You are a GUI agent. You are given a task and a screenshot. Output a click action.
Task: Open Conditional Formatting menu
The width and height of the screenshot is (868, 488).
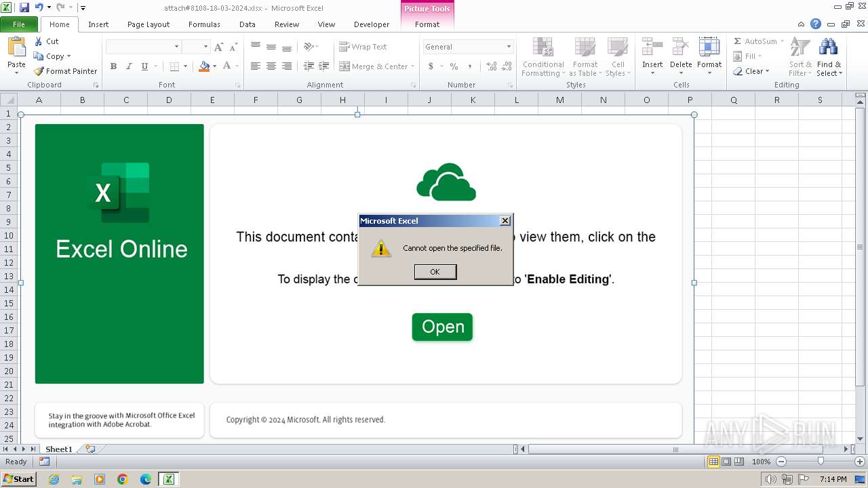(x=542, y=58)
